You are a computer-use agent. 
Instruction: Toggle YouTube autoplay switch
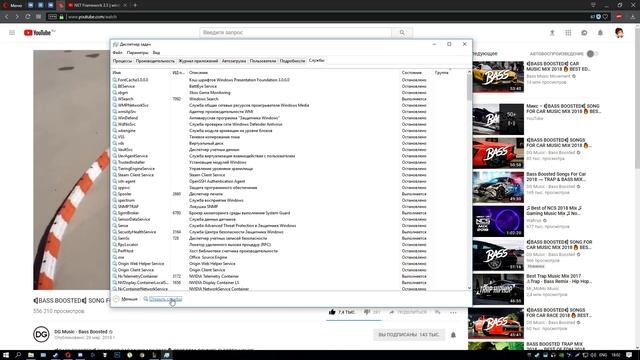tap(592, 53)
